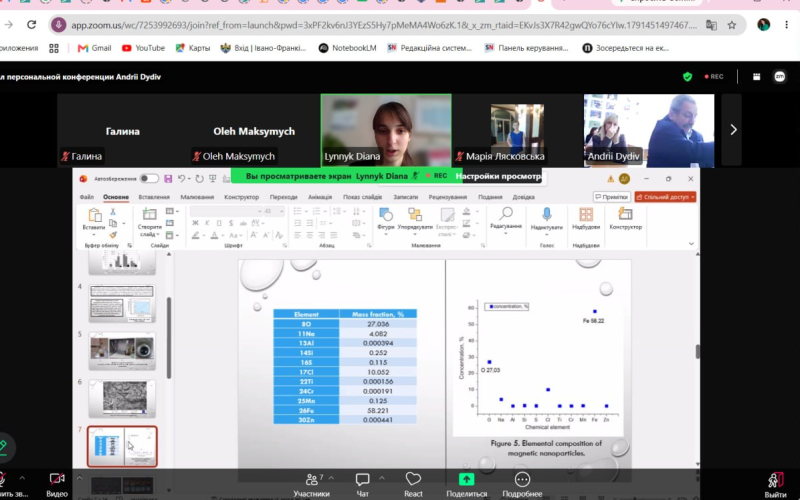Open Настройки просмотра view settings
This screenshot has height=500, width=800.
click(x=498, y=176)
